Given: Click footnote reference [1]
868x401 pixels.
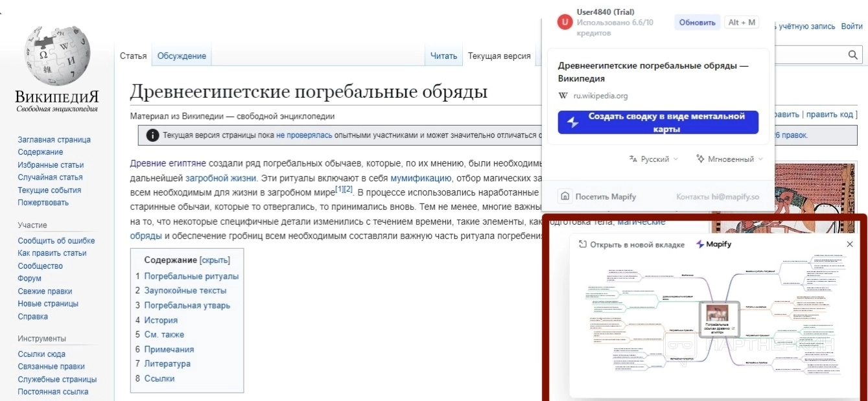Looking at the screenshot, I should pyautogui.click(x=339, y=189).
